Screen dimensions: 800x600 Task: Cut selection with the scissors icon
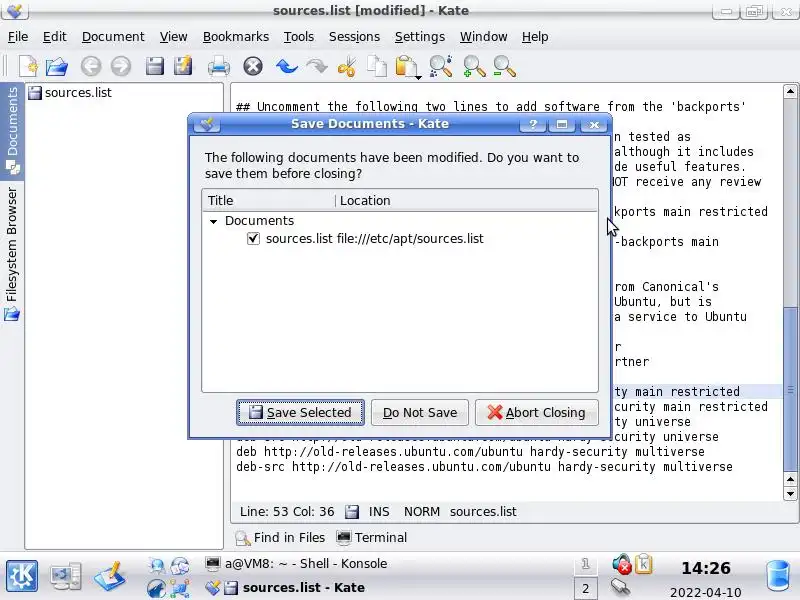(x=347, y=67)
